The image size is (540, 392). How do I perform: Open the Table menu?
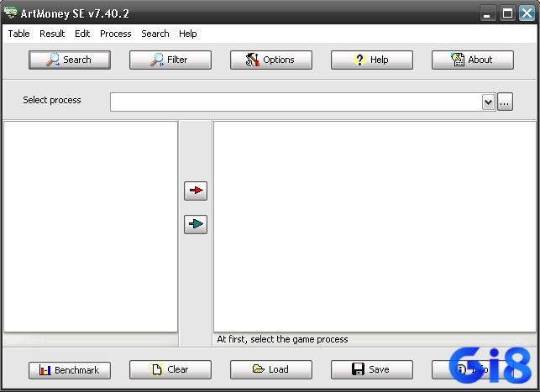click(x=19, y=34)
